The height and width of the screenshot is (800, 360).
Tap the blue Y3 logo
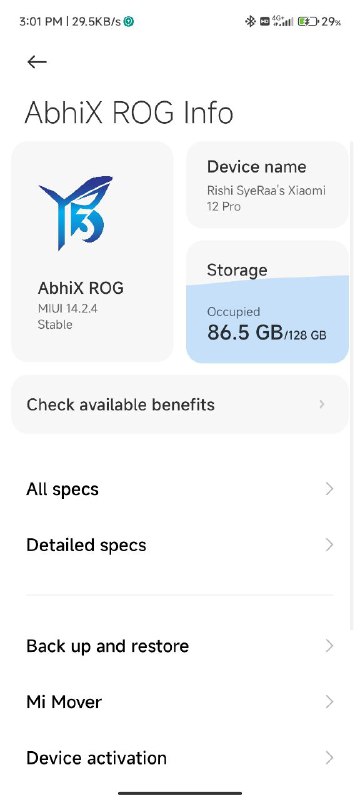coord(76,212)
